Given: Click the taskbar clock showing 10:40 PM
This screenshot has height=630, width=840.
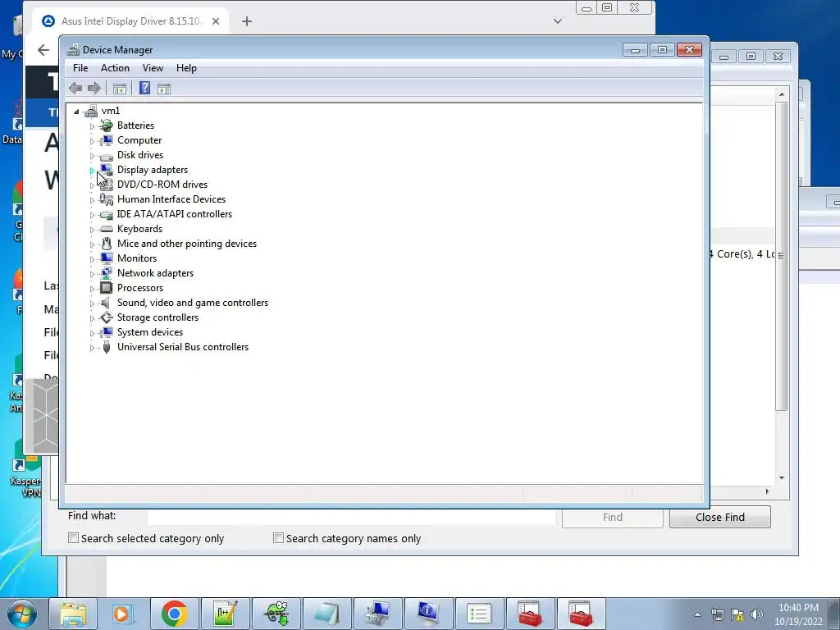Looking at the screenshot, I should tap(797, 614).
